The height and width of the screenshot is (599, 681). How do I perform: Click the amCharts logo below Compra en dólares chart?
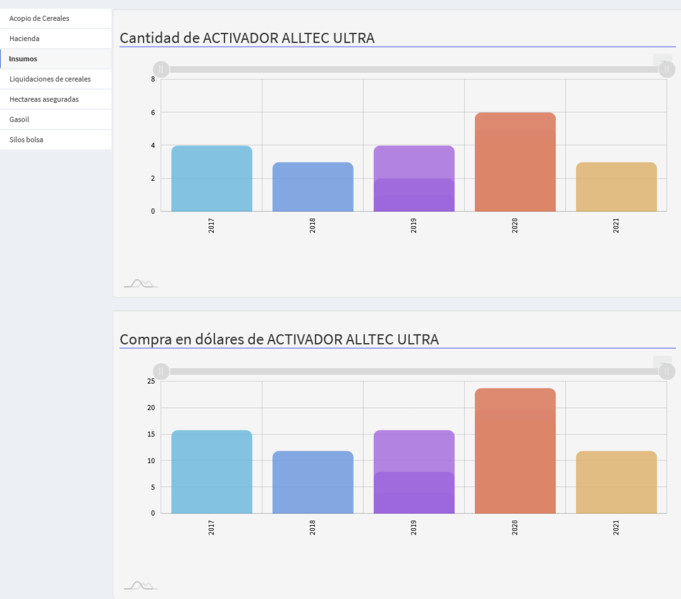(x=141, y=586)
